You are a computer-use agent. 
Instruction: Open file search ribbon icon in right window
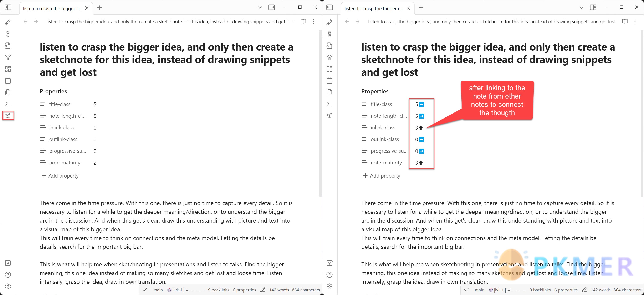329,46
